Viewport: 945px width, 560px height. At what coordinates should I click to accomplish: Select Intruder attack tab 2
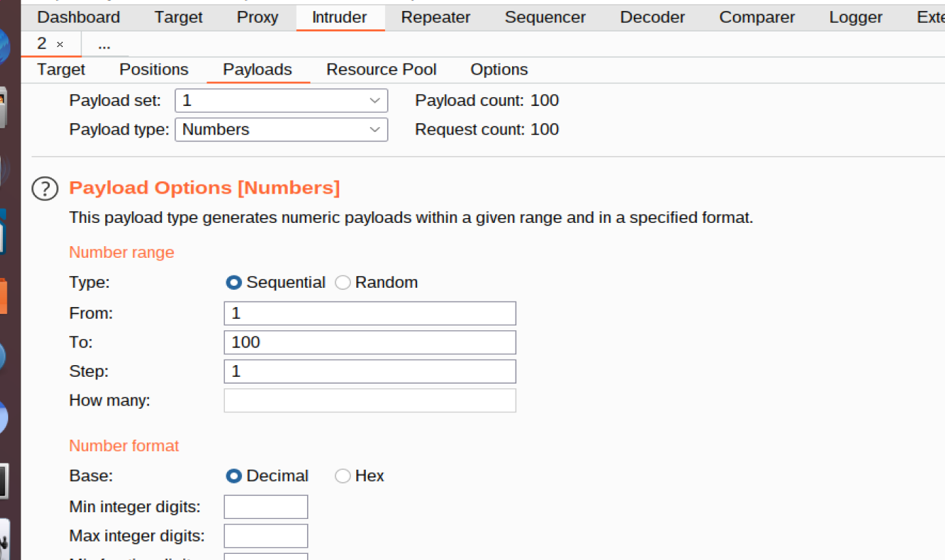[x=42, y=44]
